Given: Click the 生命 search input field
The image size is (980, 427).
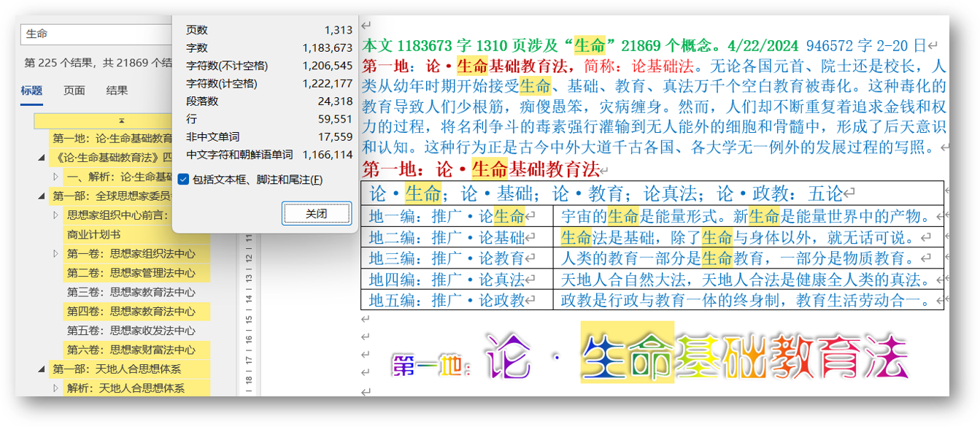Looking at the screenshot, I should pos(95,34).
